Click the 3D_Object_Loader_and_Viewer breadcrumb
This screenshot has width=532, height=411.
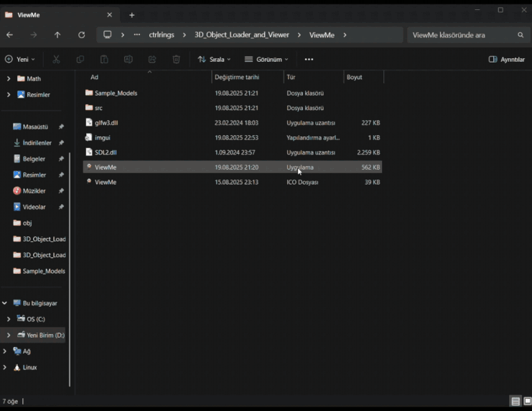point(241,34)
